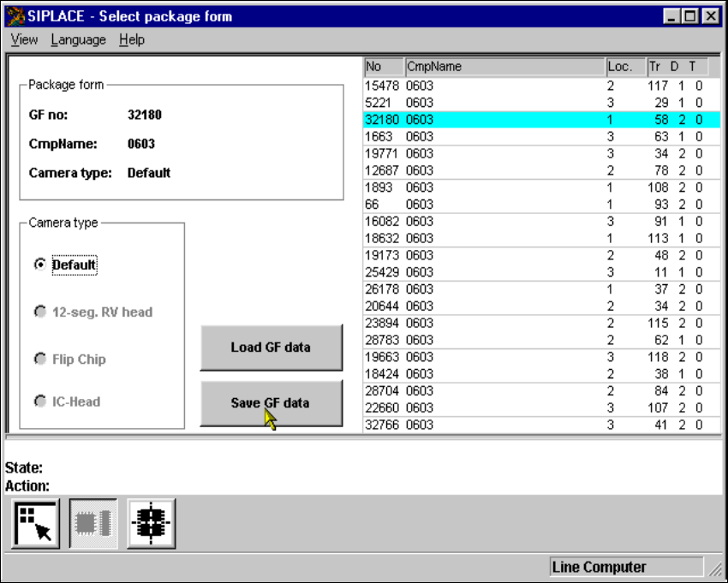Click the Loc. column header
The height and width of the screenshot is (583, 728).
(x=626, y=67)
